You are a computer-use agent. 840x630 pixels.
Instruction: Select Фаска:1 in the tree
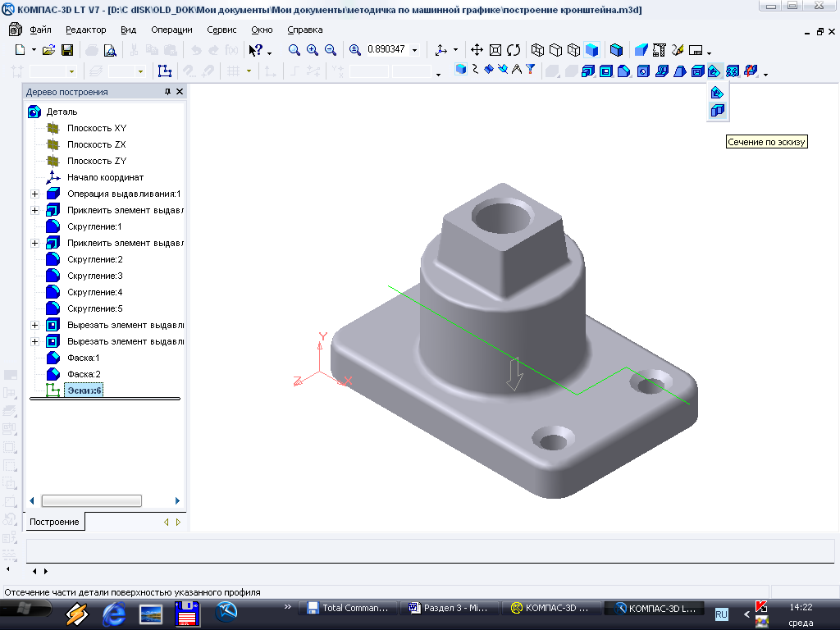click(x=83, y=358)
